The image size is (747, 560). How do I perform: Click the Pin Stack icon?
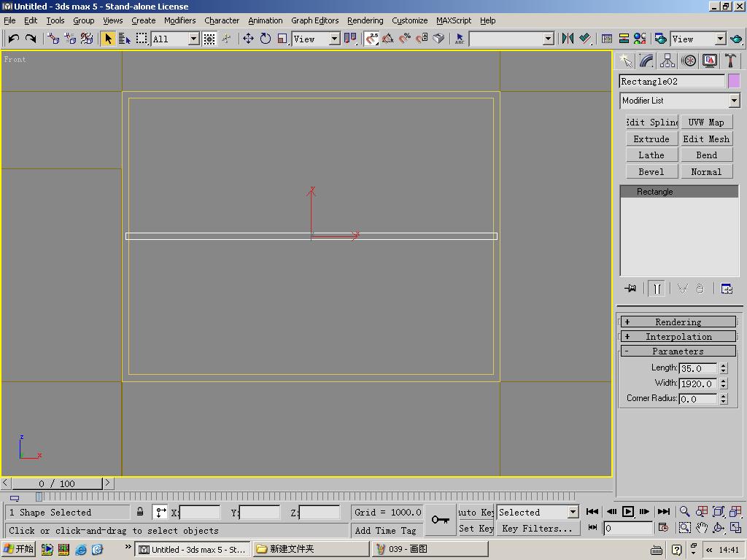coord(630,289)
